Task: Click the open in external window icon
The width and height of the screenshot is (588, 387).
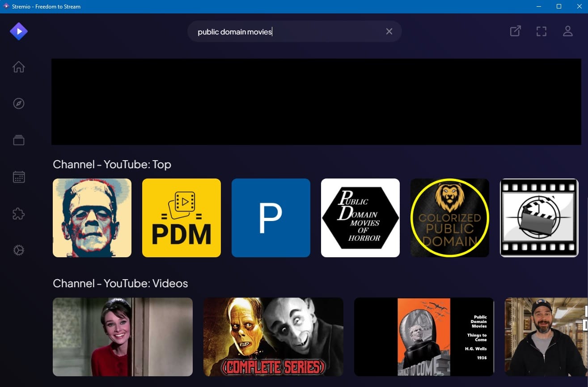Action: tap(516, 31)
